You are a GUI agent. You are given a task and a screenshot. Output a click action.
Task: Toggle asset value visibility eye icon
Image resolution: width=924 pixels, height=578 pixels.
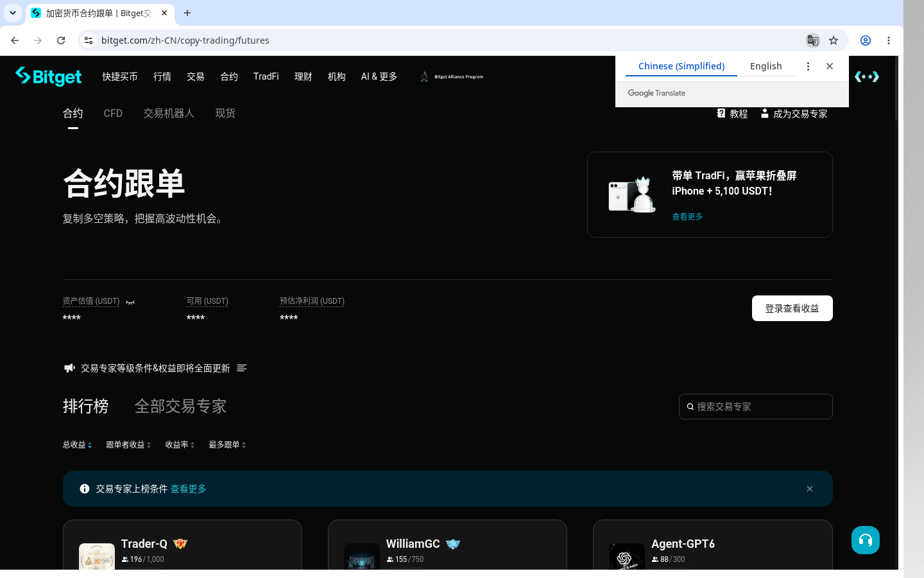click(x=130, y=302)
